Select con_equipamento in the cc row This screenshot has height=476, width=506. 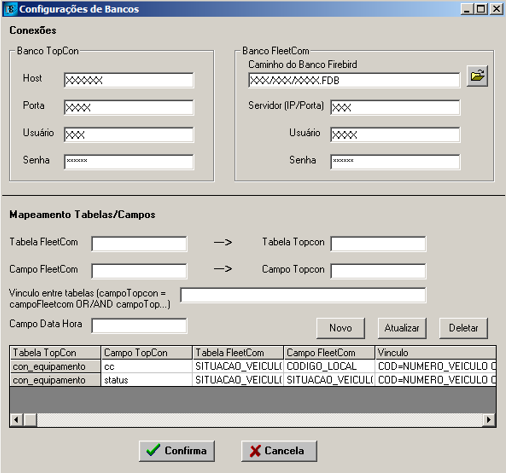tap(55, 367)
